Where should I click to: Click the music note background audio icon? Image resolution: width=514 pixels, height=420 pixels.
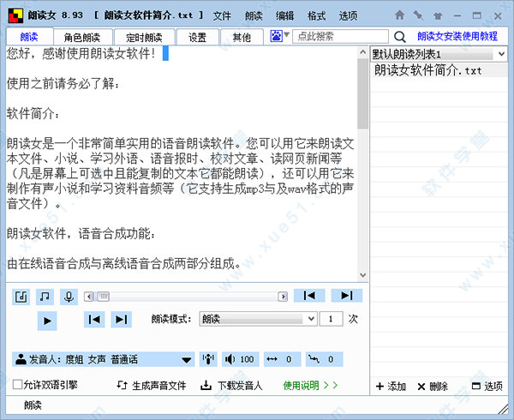(45, 296)
